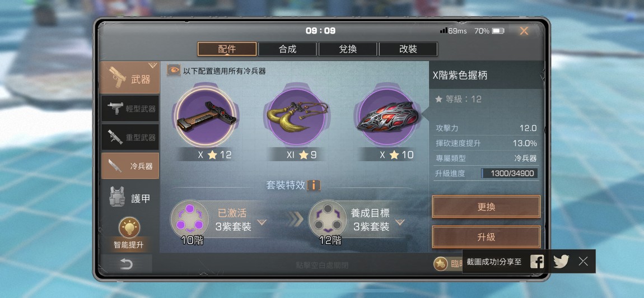Screen dimensions: 644x298
Task: Share screenshot to Twitter
Action: click(x=561, y=262)
